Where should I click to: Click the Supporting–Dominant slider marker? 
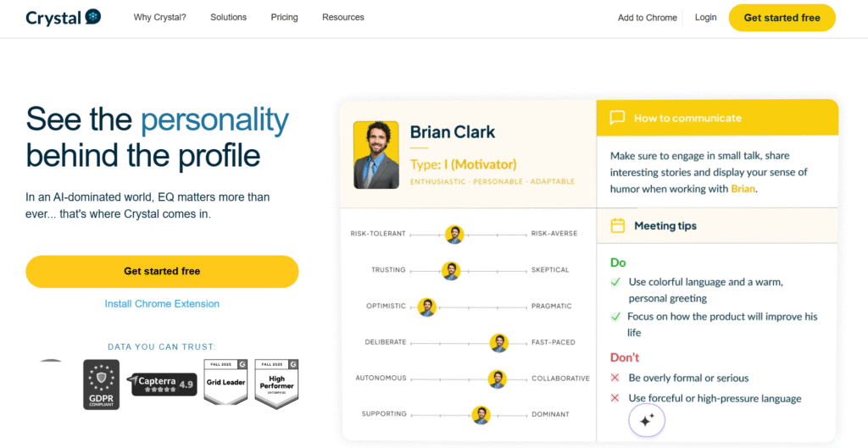(481, 414)
